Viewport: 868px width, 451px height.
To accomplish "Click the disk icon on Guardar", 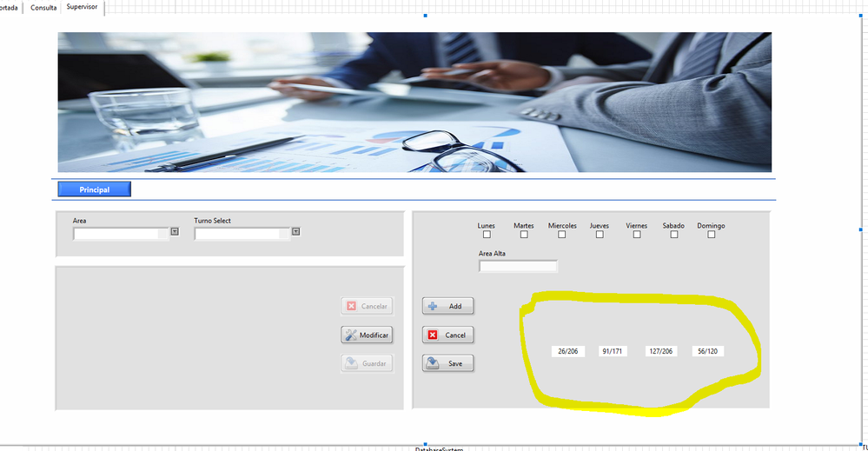I will [352, 363].
